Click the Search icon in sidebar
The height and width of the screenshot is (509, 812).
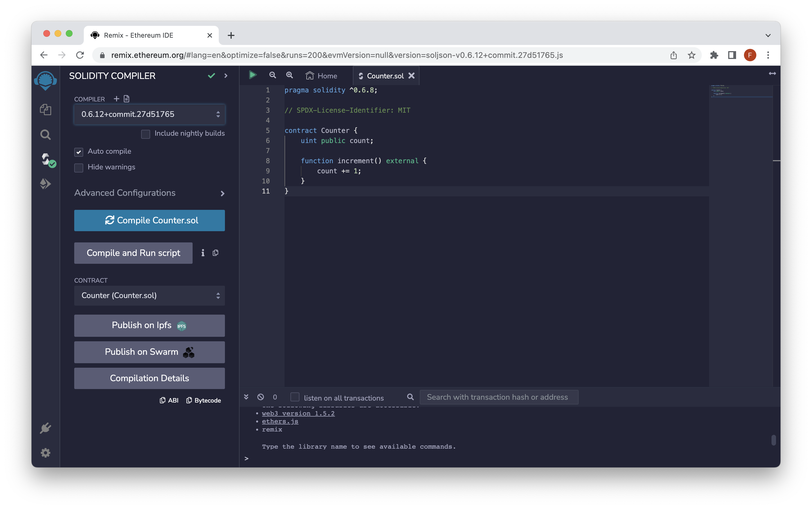46,134
